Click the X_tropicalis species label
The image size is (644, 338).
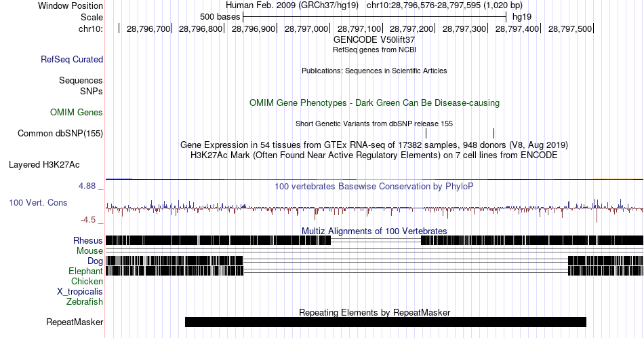tap(80, 292)
